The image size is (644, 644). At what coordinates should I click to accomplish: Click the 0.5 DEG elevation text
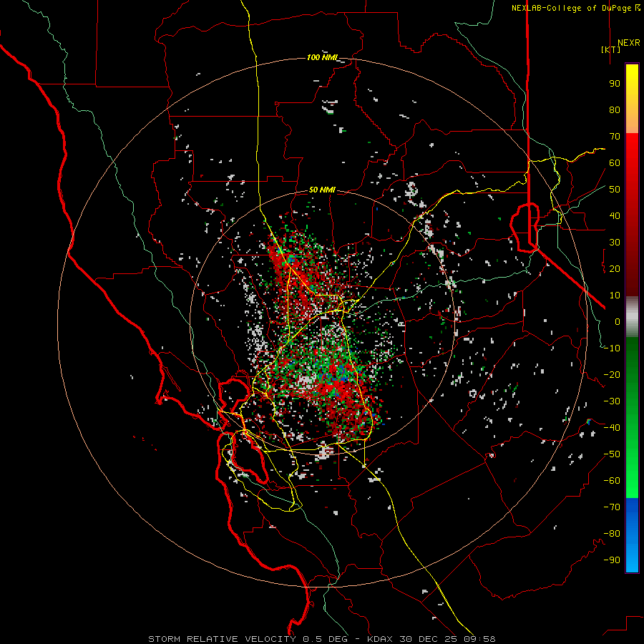(x=325, y=639)
